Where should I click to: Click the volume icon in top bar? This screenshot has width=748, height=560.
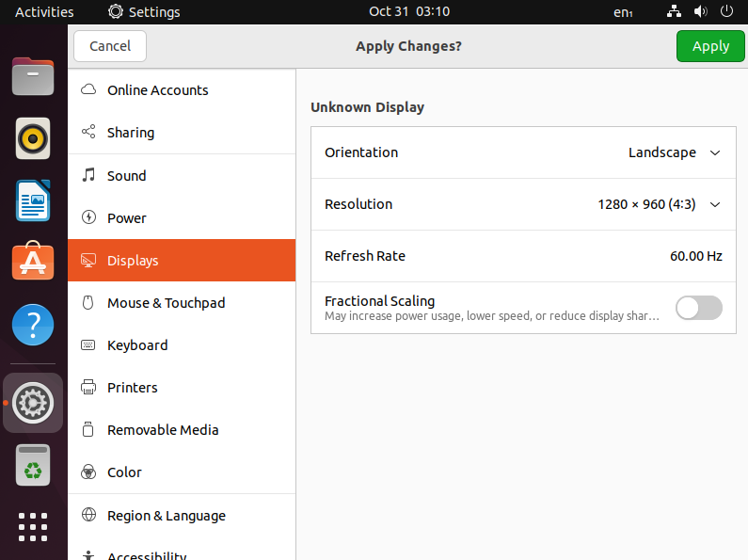tap(700, 11)
